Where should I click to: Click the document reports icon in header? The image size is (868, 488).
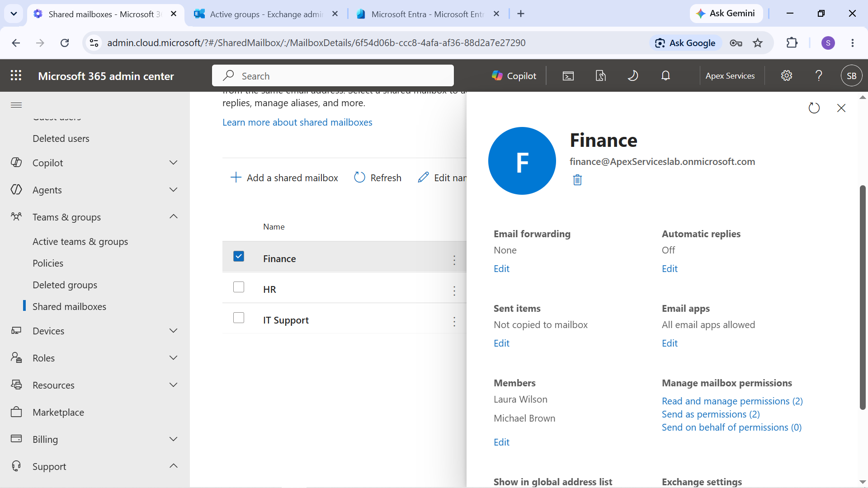coord(600,76)
